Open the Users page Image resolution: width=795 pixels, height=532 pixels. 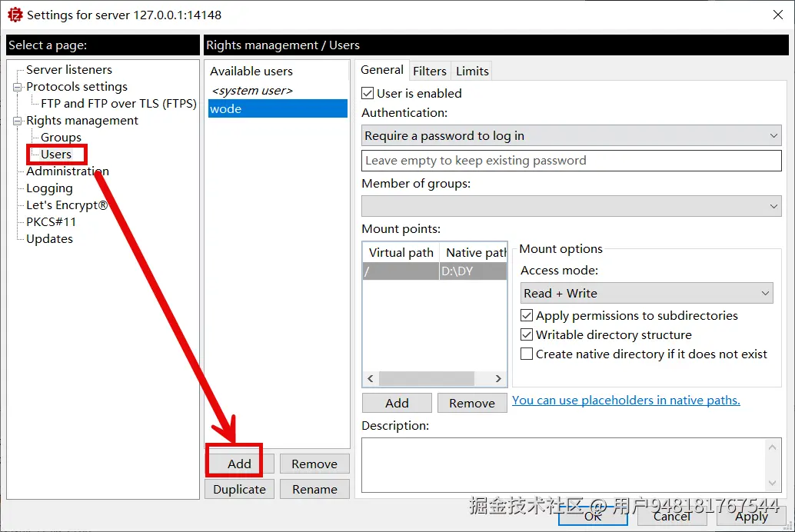coord(56,155)
